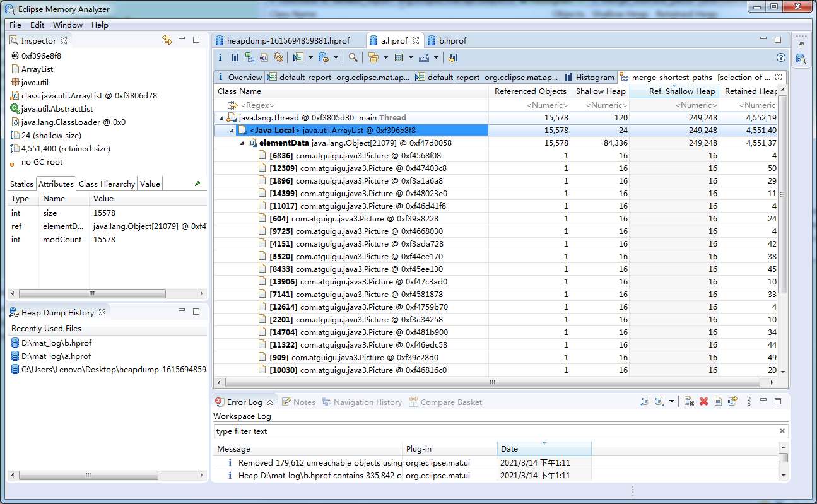This screenshot has width=817, height=504.
Task: Click the restore icon in right-side trim
Action: pyautogui.click(x=801, y=45)
